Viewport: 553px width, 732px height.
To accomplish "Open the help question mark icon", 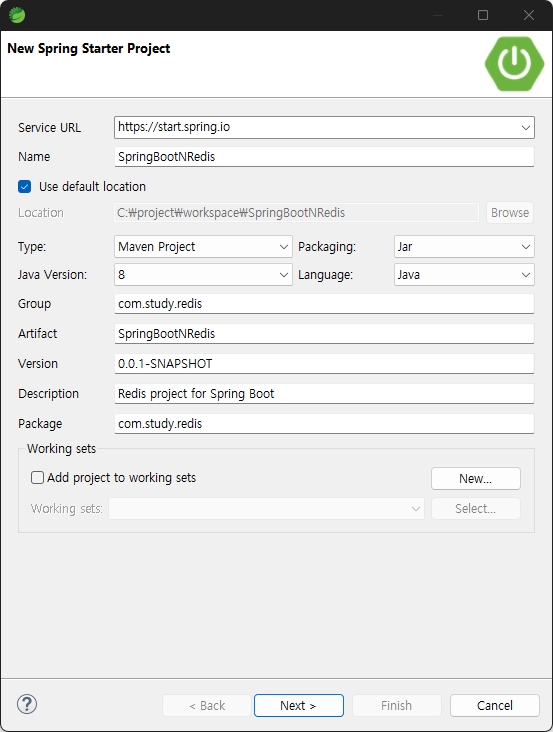I will 27,704.
